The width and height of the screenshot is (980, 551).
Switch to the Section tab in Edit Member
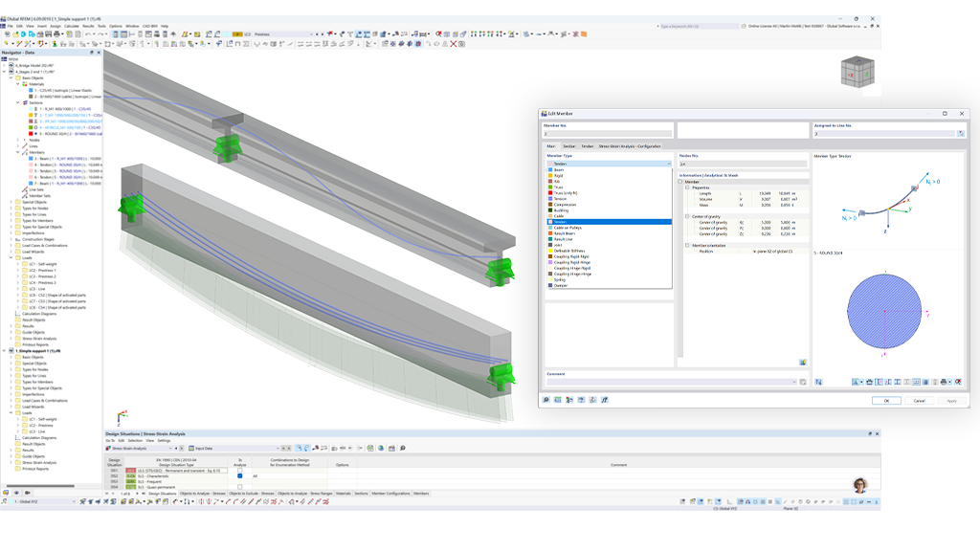click(x=568, y=146)
